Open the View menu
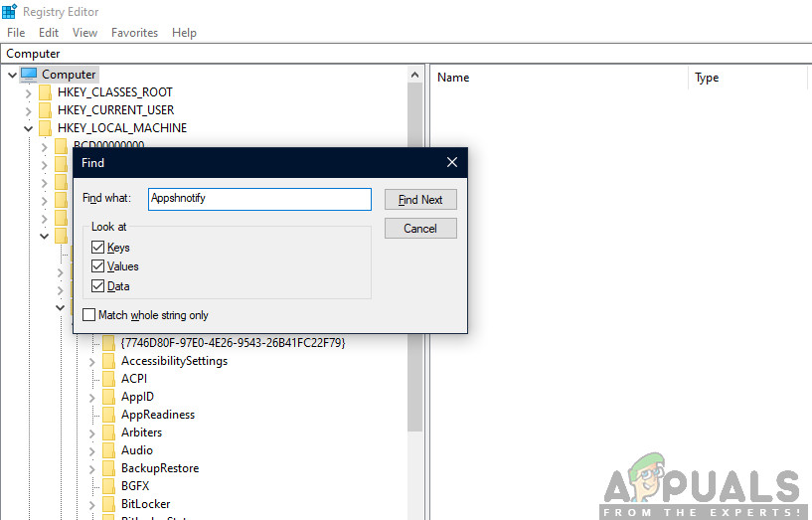This screenshot has height=520, width=812. 84,33
